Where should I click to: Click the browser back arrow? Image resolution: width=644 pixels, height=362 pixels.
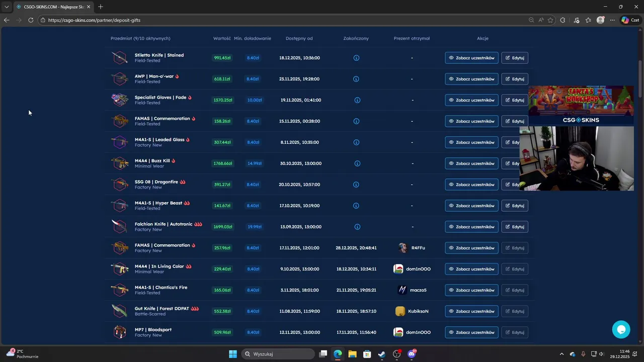coord(7,20)
